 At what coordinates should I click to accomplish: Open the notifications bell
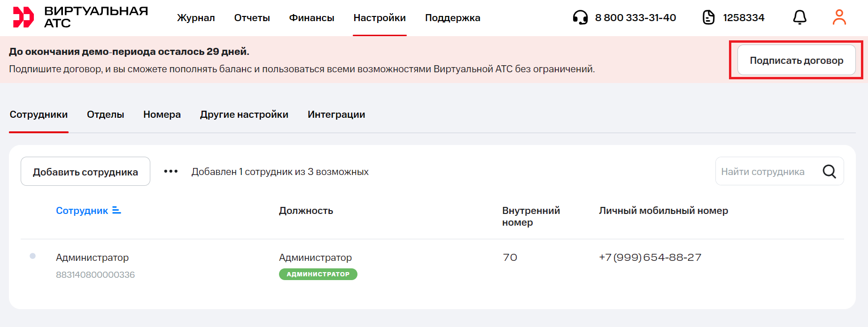coord(799,18)
